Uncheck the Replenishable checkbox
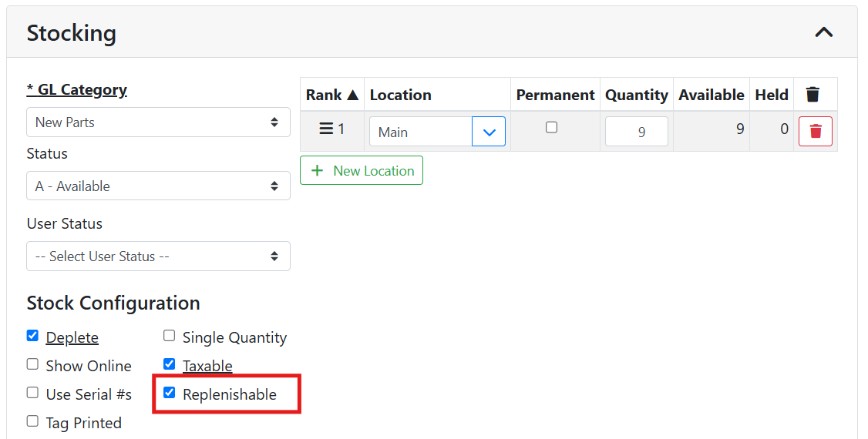Image resolution: width=868 pixels, height=439 pixels. [170, 393]
